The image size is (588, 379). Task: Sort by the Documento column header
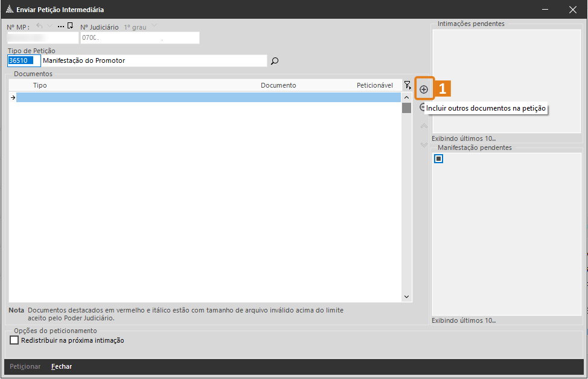pos(278,85)
